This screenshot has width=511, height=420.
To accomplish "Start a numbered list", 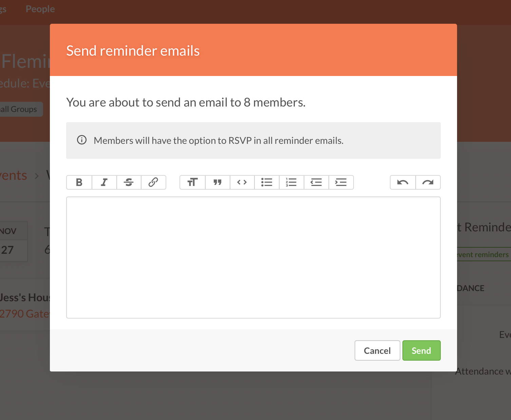I will pyautogui.click(x=291, y=183).
